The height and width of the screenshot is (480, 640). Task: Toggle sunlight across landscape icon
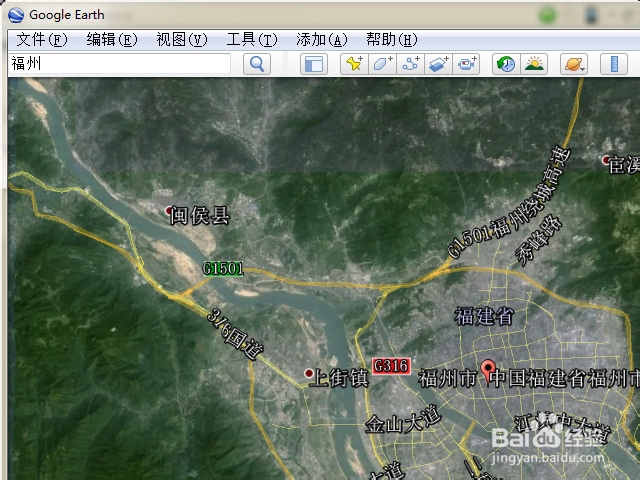click(x=534, y=64)
